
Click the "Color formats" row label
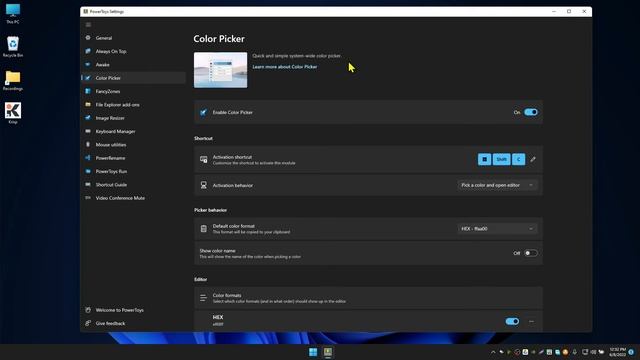pyautogui.click(x=227, y=296)
